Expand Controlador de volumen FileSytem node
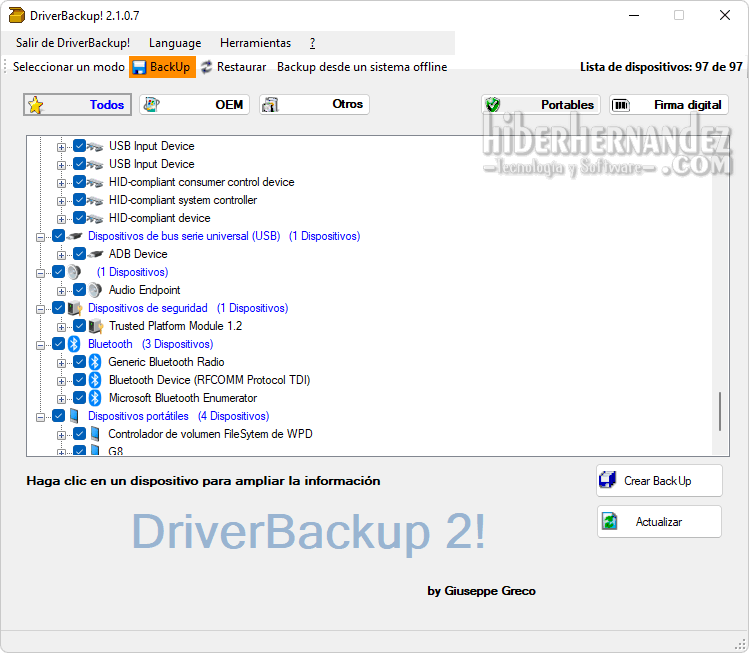 point(61,435)
